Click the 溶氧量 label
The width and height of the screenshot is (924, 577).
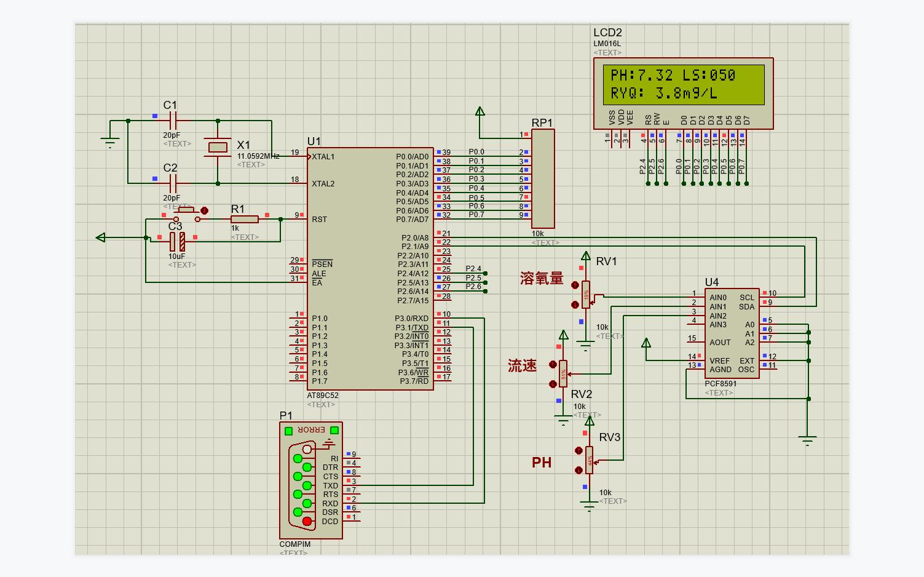pyautogui.click(x=542, y=279)
